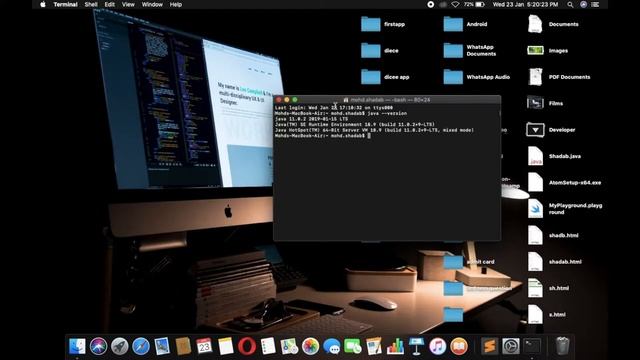
Task: Open Spotlight search magnifier
Action: click(x=570, y=4)
